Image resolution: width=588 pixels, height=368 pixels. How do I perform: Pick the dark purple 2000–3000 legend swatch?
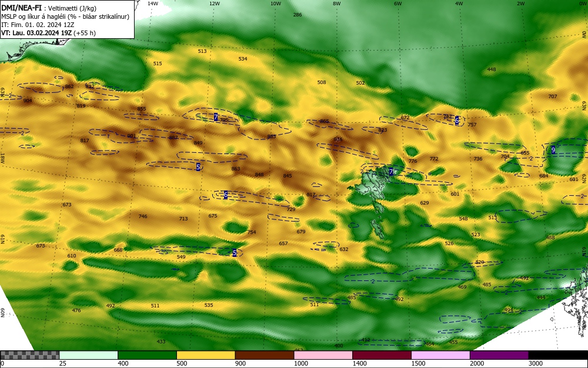[499, 355]
